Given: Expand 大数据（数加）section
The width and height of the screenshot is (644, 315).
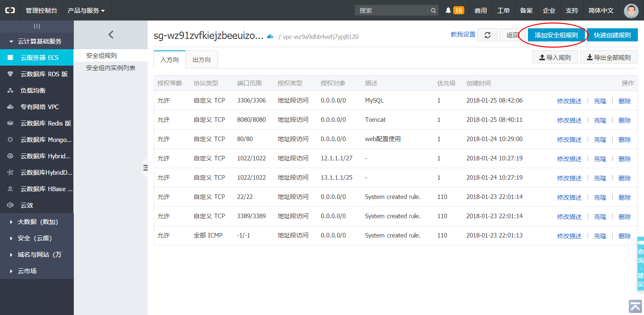Looking at the screenshot, I should pos(37,221).
